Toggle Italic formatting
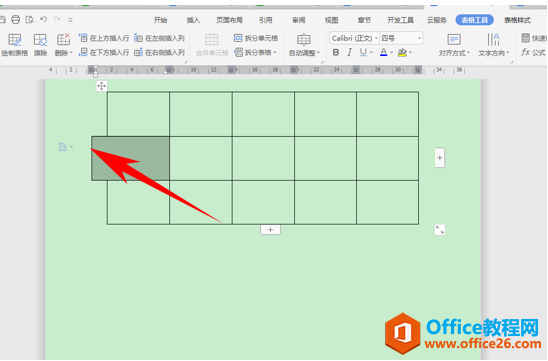The height and width of the screenshot is (361, 548). pos(349,52)
